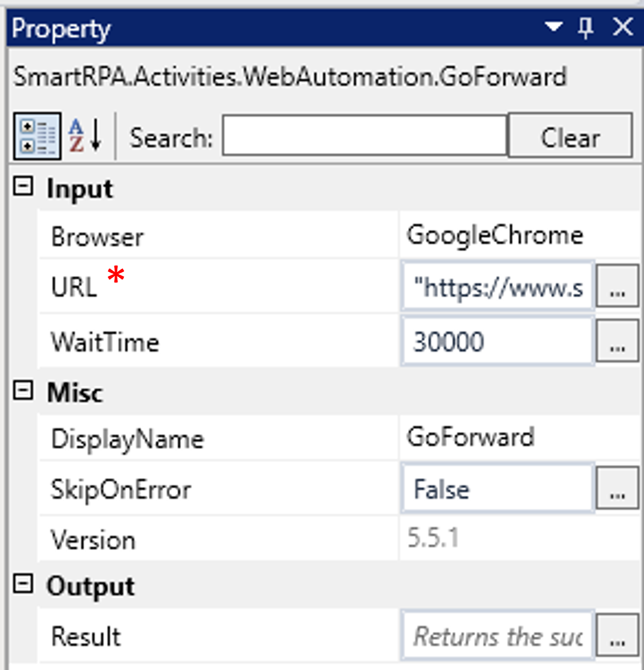Select the Categorized view icon
Screen dimensions: 644x670
coord(36,136)
